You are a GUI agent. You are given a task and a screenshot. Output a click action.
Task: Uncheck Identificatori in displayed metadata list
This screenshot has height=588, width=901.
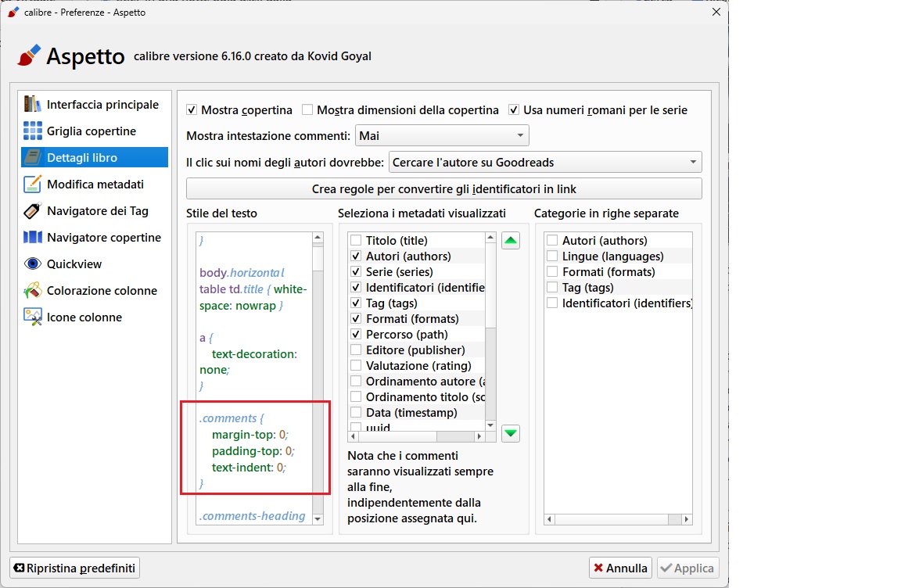pyautogui.click(x=356, y=287)
